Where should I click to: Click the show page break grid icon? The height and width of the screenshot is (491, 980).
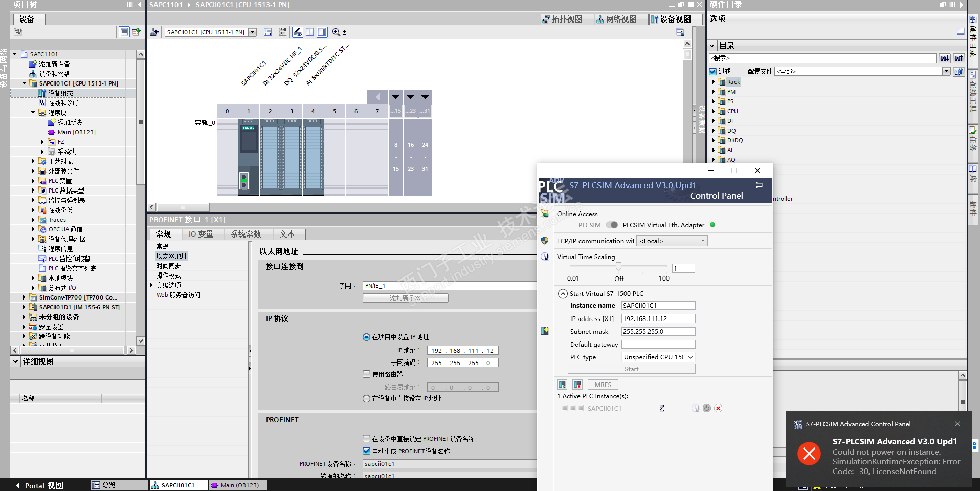[x=310, y=32]
